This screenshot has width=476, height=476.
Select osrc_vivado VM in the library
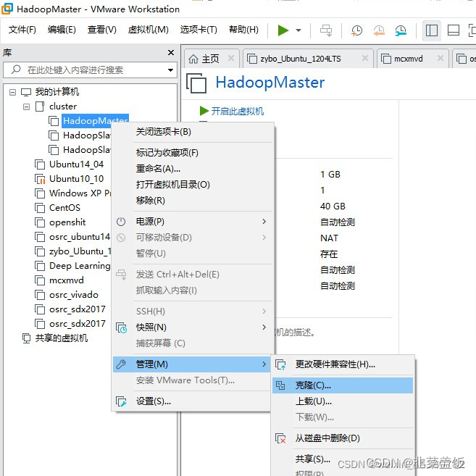click(x=74, y=295)
